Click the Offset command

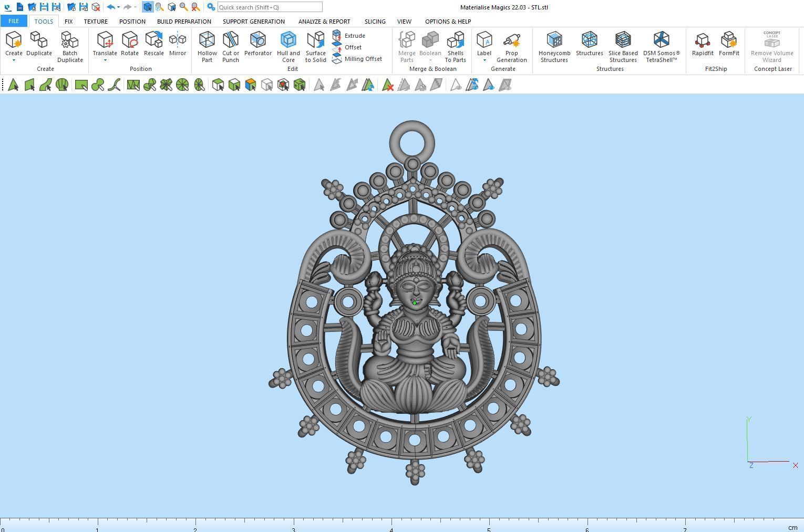pos(347,47)
